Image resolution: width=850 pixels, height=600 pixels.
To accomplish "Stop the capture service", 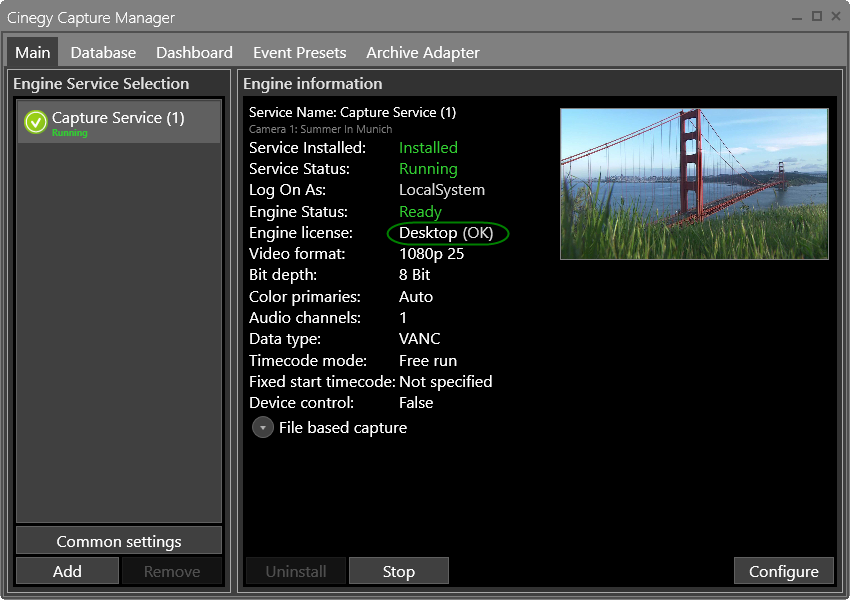I will click(398, 571).
